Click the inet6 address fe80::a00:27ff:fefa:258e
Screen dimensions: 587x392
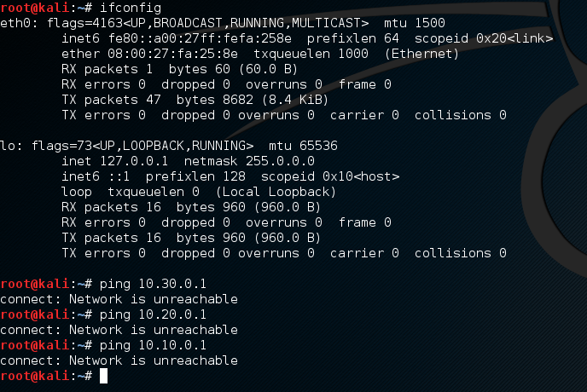point(200,38)
